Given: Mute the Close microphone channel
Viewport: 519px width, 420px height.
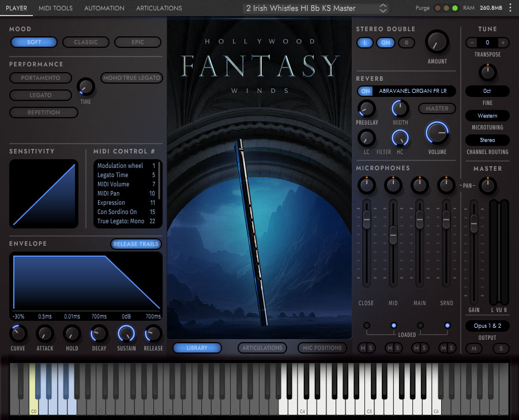Looking at the screenshot, I should click(x=363, y=348).
